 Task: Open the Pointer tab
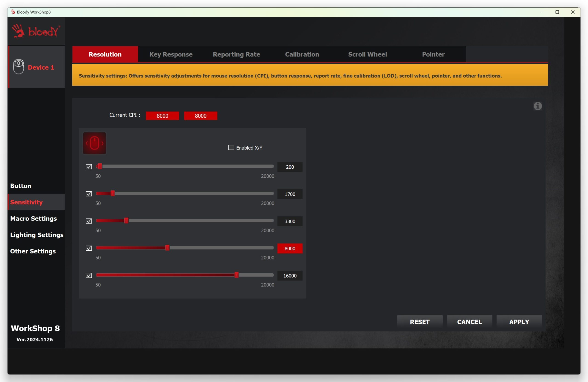(433, 54)
